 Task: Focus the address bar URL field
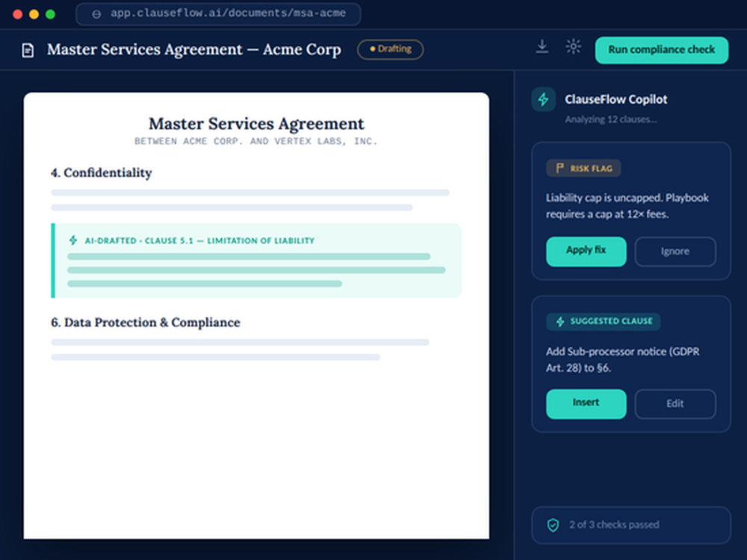pos(218,13)
